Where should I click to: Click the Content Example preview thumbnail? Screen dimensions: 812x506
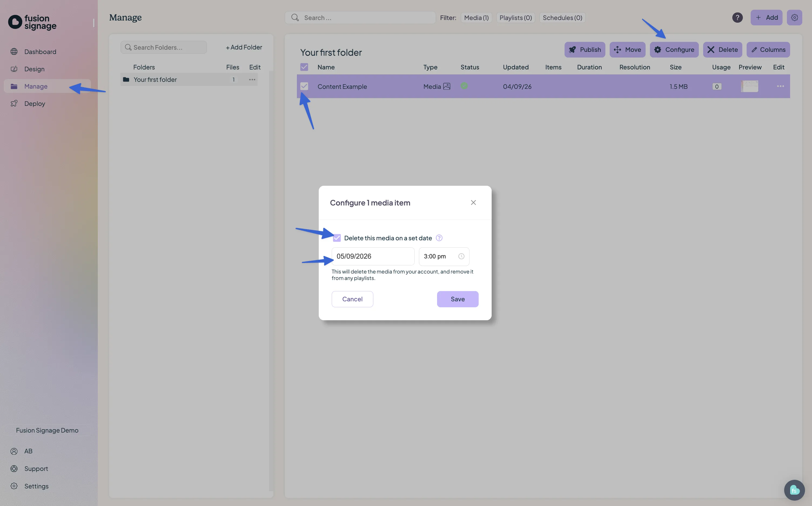[x=749, y=86]
